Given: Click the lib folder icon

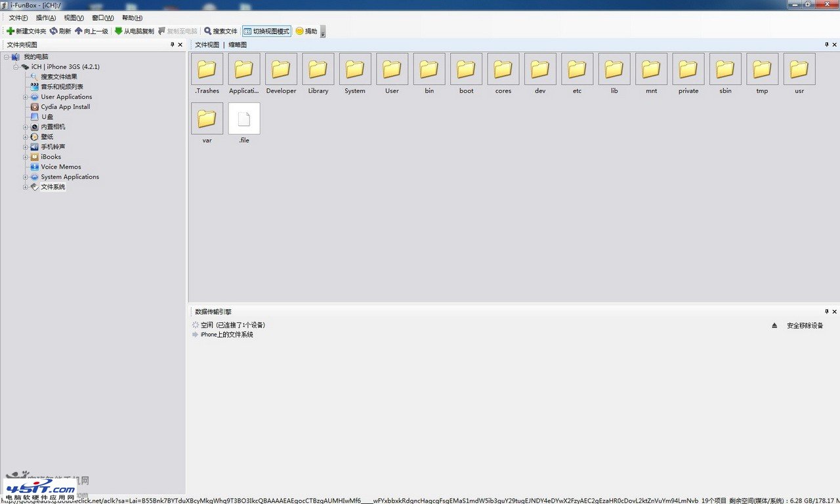Looking at the screenshot, I should click(614, 69).
